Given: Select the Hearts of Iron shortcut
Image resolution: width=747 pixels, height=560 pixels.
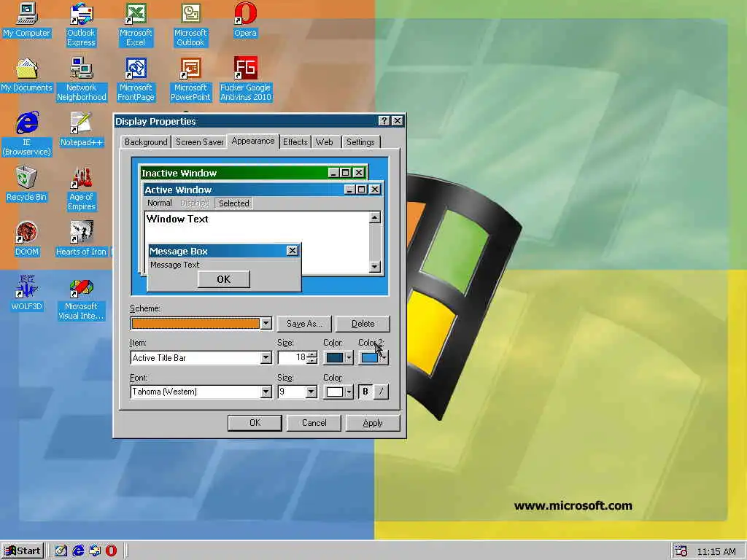Looking at the screenshot, I should (x=81, y=239).
